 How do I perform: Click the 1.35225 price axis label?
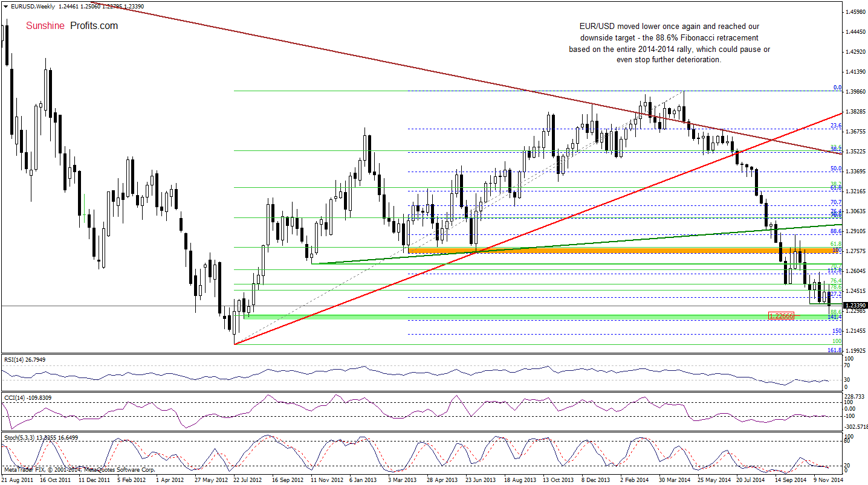pos(857,152)
